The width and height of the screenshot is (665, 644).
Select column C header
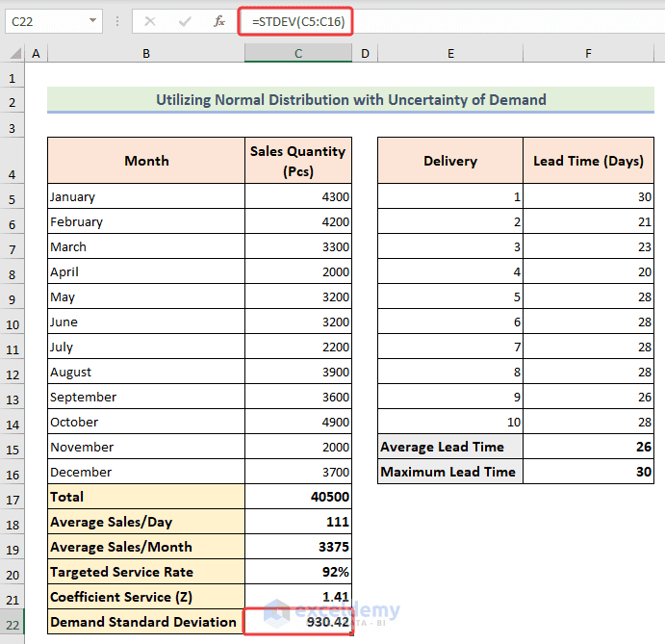click(x=298, y=54)
